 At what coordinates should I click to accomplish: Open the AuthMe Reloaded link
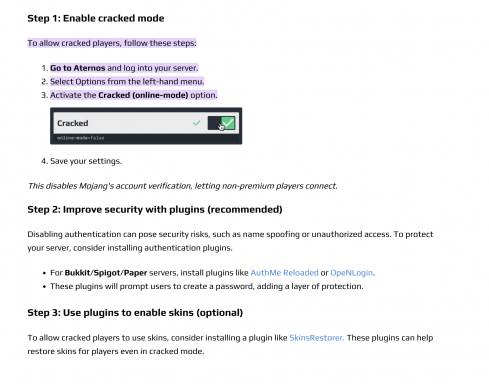tap(284, 273)
